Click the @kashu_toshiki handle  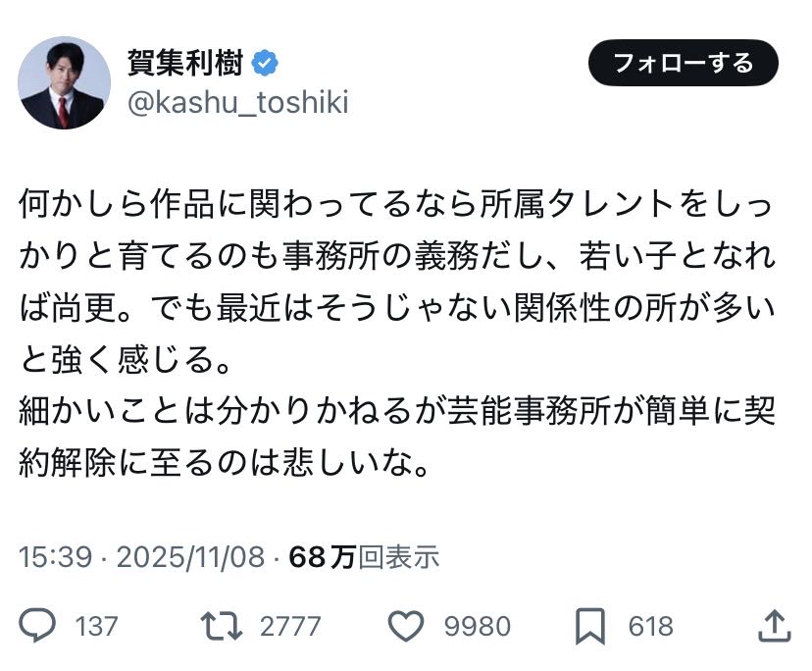point(238,104)
